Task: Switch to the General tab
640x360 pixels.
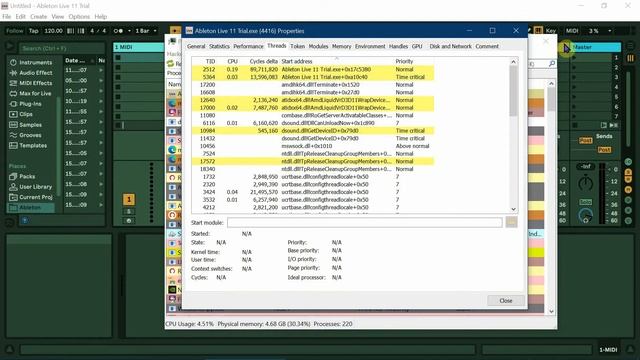Action: point(196,47)
